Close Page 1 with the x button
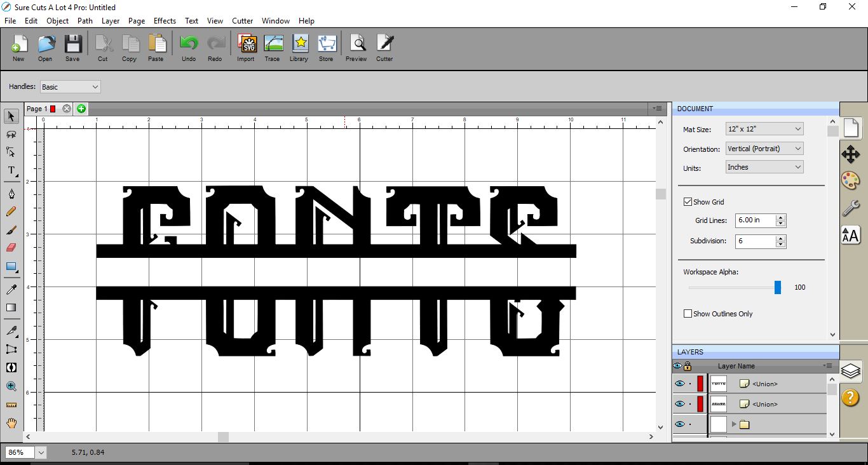The width and height of the screenshot is (868, 465). tap(67, 109)
